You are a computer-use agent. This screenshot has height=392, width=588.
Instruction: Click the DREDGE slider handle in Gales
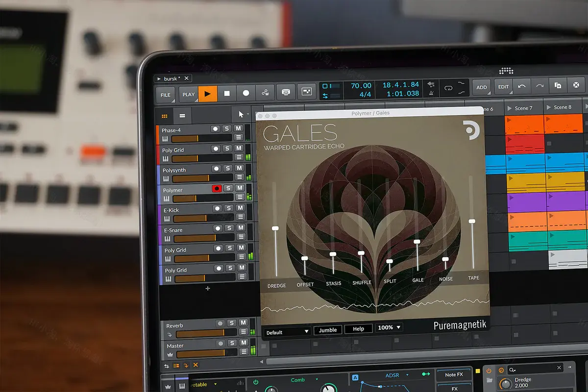point(275,228)
